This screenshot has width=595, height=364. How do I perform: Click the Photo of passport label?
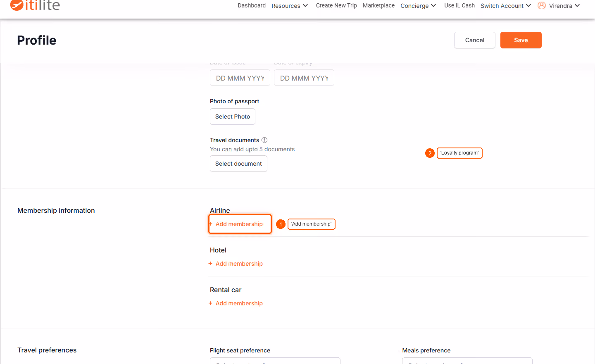235,101
